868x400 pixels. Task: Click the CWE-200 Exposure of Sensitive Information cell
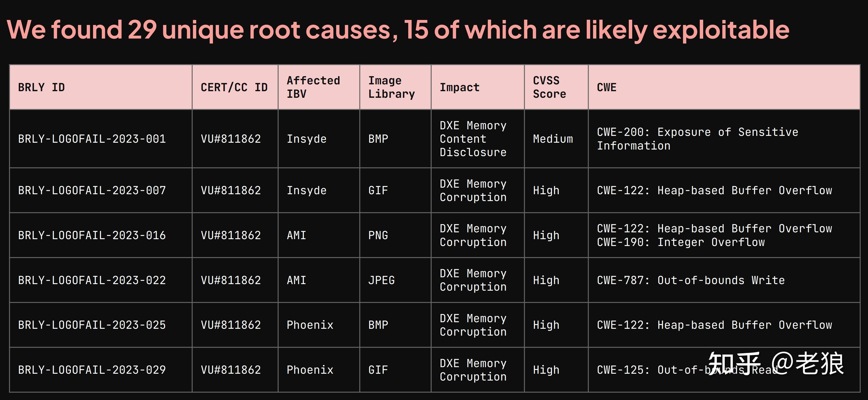coord(697,139)
